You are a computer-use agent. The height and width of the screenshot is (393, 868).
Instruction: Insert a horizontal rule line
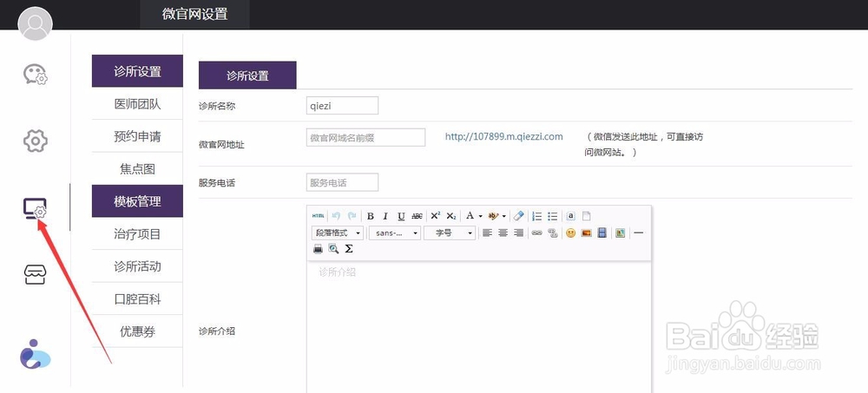coord(638,233)
